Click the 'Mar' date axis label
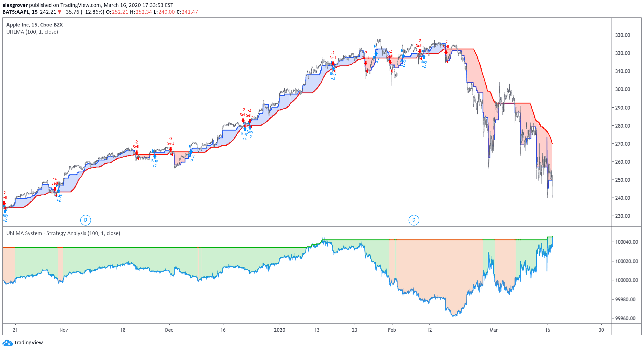The image size is (644, 350). (494, 330)
